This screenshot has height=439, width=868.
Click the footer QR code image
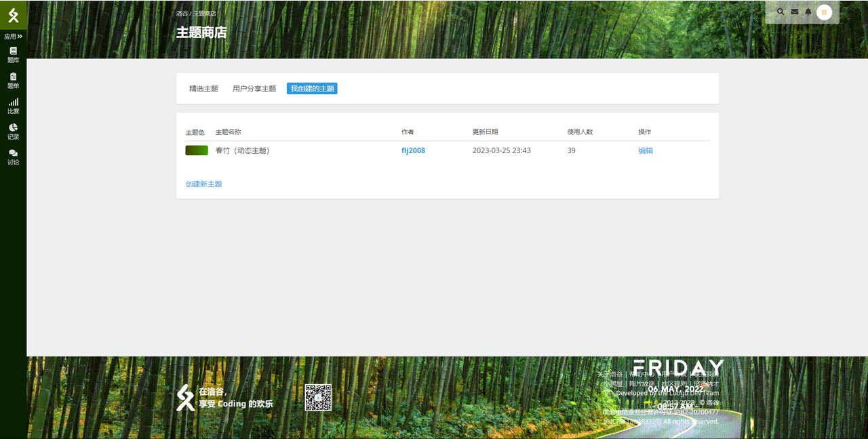click(x=318, y=398)
